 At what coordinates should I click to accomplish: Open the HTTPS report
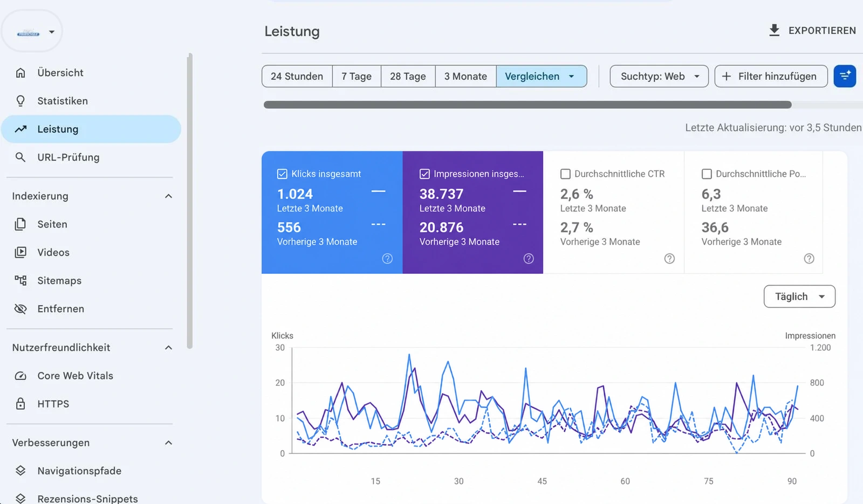click(x=91, y=404)
